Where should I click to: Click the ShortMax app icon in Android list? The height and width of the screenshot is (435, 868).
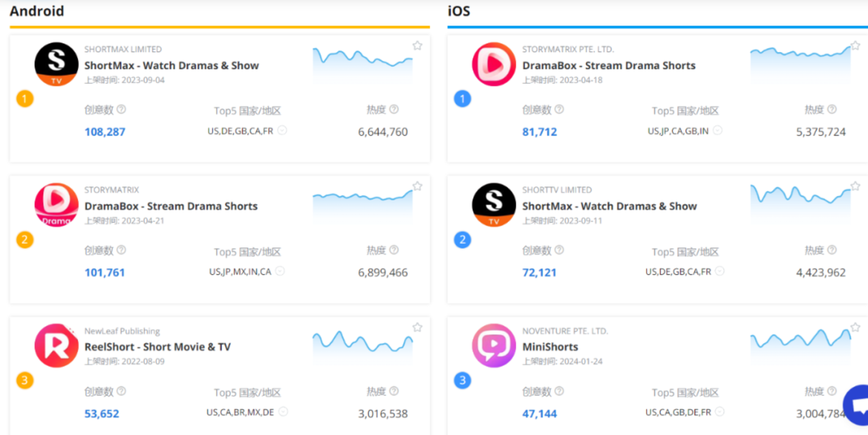[x=56, y=64]
